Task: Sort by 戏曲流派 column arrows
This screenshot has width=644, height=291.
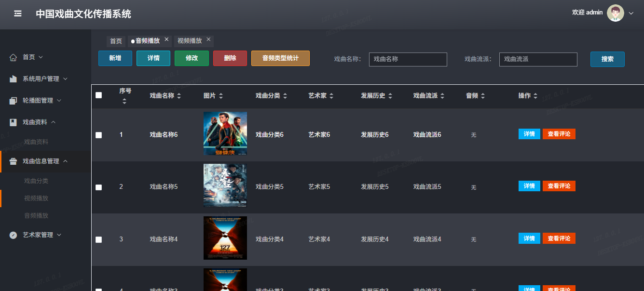Action: click(x=442, y=96)
